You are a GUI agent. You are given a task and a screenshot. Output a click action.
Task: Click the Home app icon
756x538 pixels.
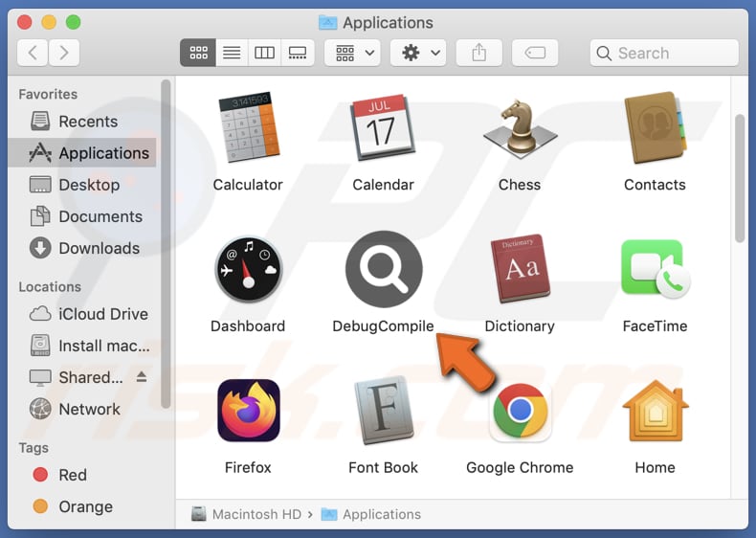click(x=656, y=411)
